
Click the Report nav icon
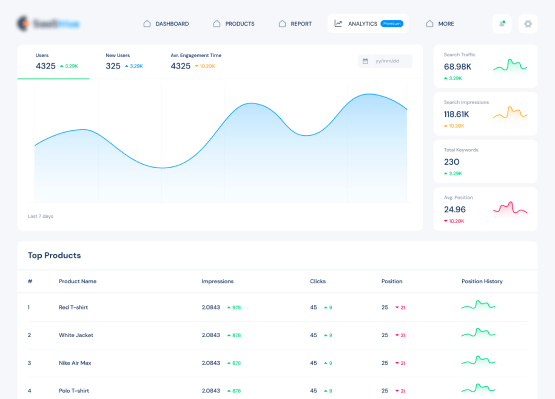tap(282, 24)
